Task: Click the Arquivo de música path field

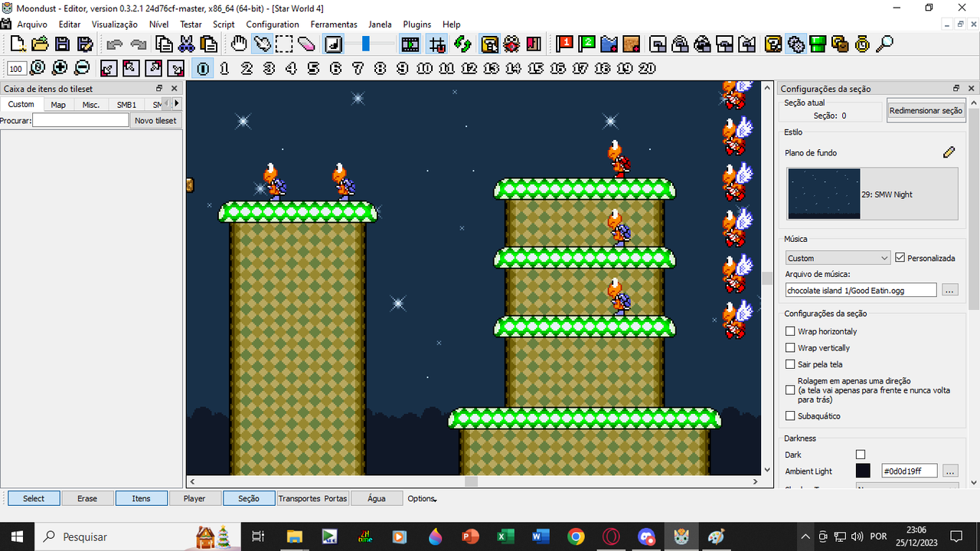Action: point(861,290)
